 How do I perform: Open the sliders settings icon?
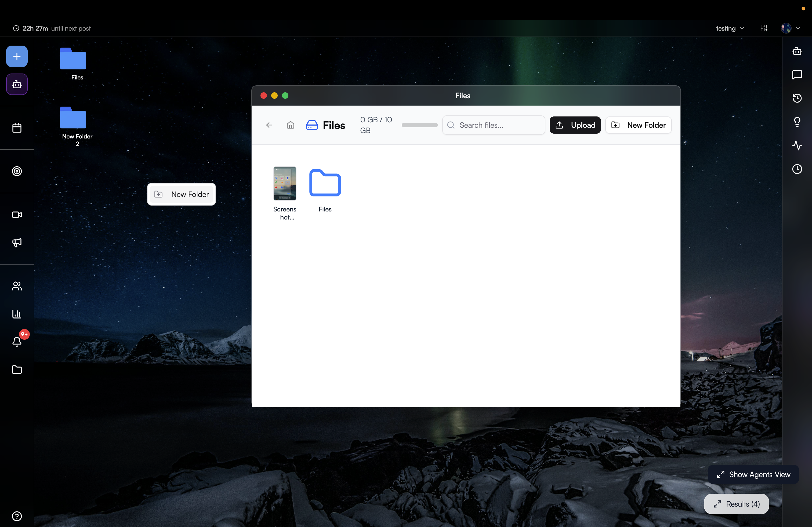[x=764, y=28]
